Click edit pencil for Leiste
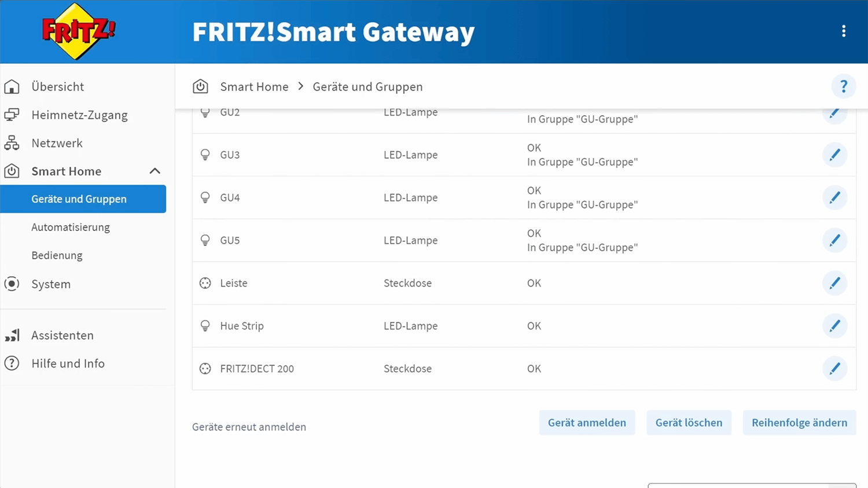The width and height of the screenshot is (868, 488). coord(834,283)
